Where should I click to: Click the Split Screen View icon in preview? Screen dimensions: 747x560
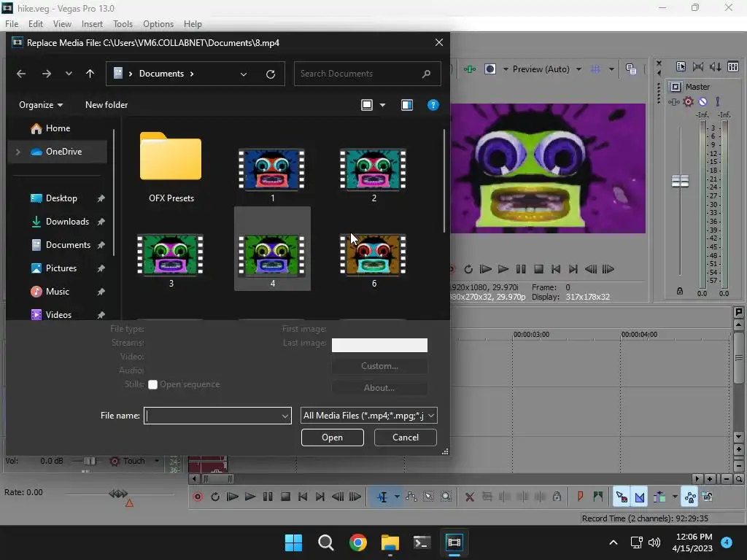pyautogui.click(x=490, y=69)
